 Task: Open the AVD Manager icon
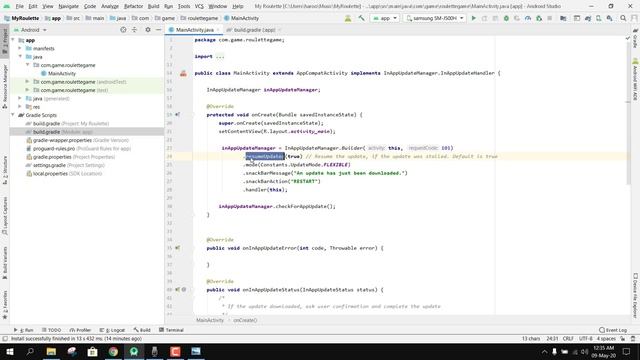598,18
